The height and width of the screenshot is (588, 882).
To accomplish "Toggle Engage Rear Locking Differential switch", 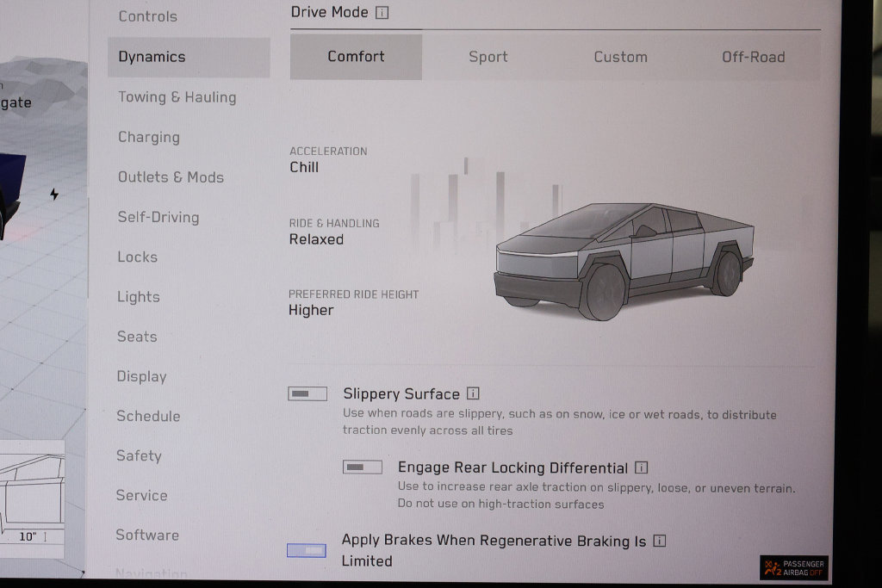I will click(x=363, y=467).
